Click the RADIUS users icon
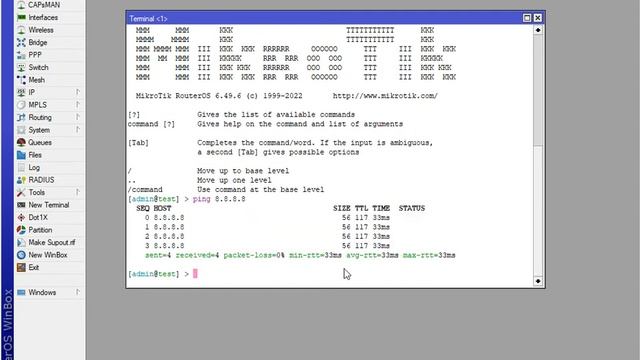Viewport: 640px width, 360px height. pyautogui.click(x=21, y=180)
